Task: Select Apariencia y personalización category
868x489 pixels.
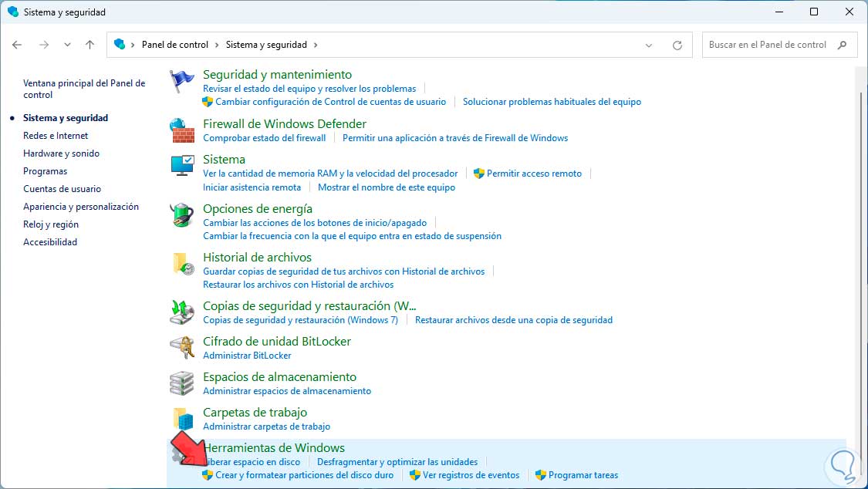Action: [x=81, y=207]
